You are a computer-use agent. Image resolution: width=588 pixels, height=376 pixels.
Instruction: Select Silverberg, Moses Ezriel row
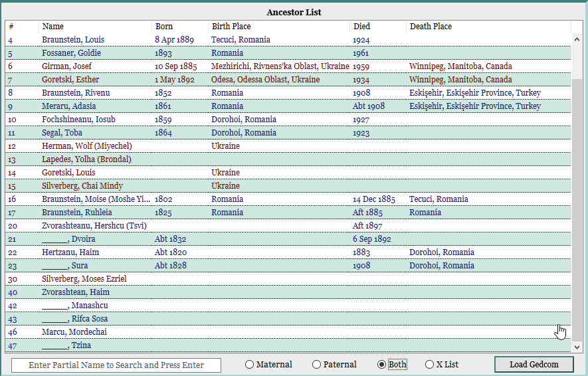point(288,279)
